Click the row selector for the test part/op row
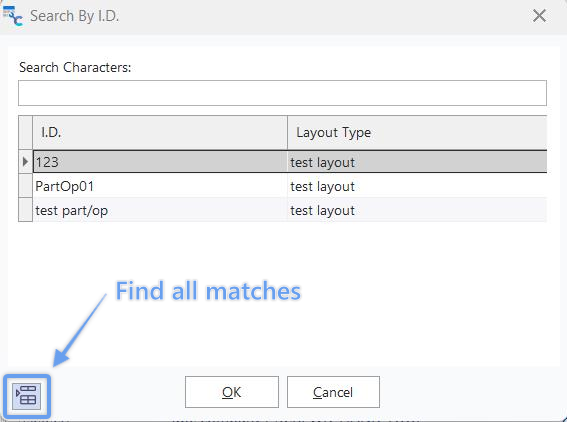567x422 pixels. 25,210
